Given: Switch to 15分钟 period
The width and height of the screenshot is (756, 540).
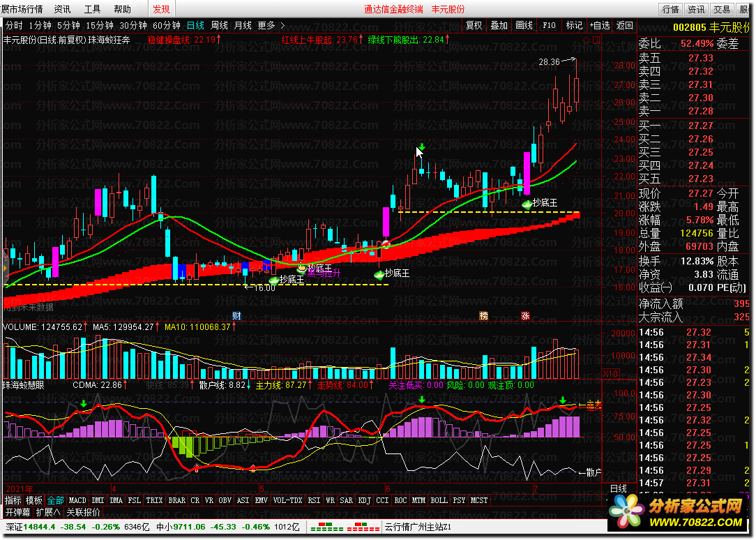Looking at the screenshot, I should click(99, 25).
